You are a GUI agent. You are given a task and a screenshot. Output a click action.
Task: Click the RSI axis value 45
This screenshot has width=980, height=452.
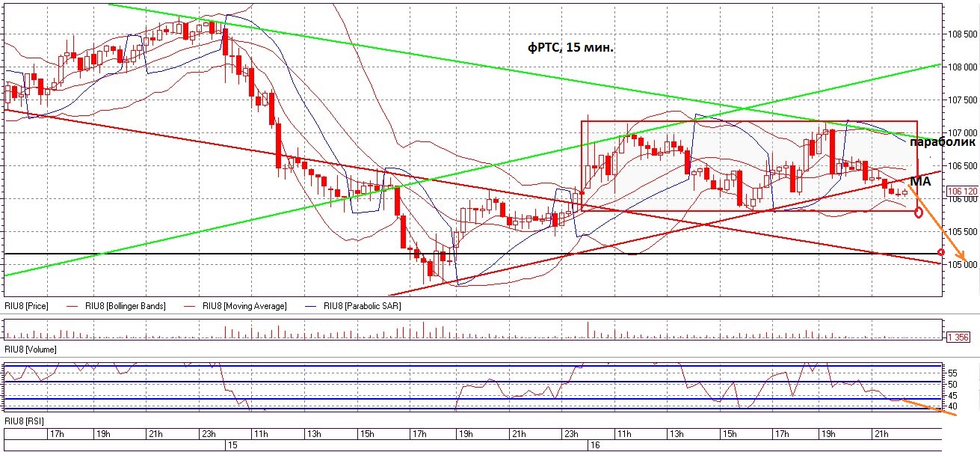[x=953, y=394]
